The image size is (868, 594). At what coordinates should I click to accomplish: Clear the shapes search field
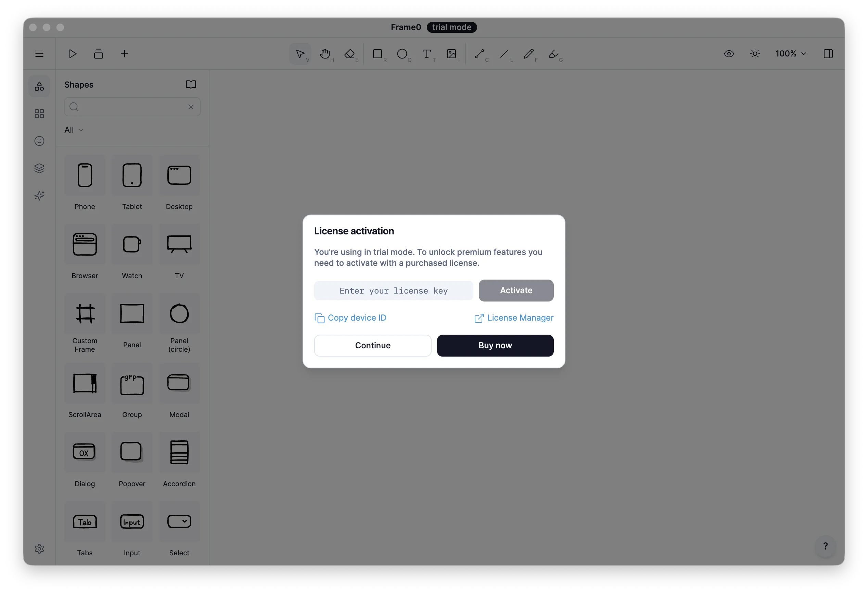[191, 107]
